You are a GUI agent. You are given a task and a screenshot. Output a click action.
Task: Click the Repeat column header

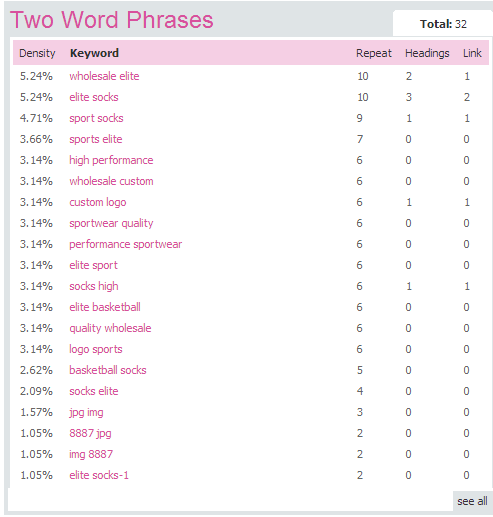[x=374, y=53]
